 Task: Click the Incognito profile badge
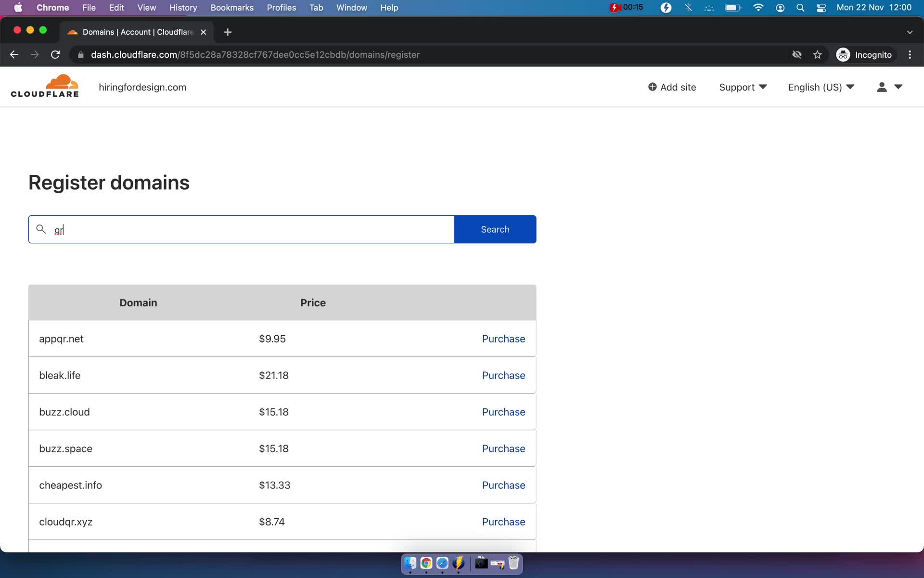pos(864,54)
